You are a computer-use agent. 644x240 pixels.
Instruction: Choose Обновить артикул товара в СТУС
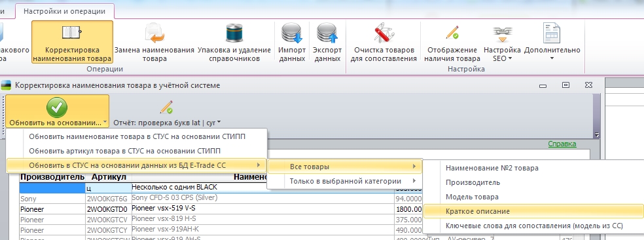point(137,151)
